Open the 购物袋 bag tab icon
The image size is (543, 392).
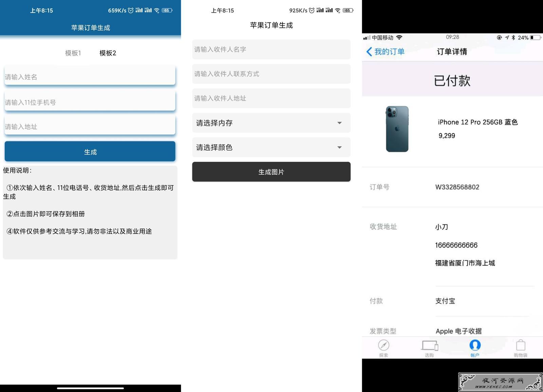(x=521, y=345)
